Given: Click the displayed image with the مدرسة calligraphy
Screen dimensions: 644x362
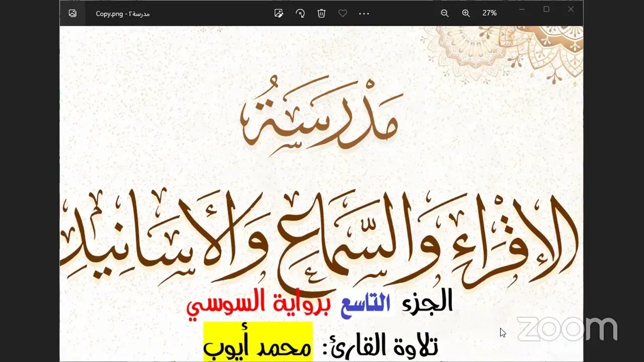Looking at the screenshot, I should pyautogui.click(x=321, y=194).
